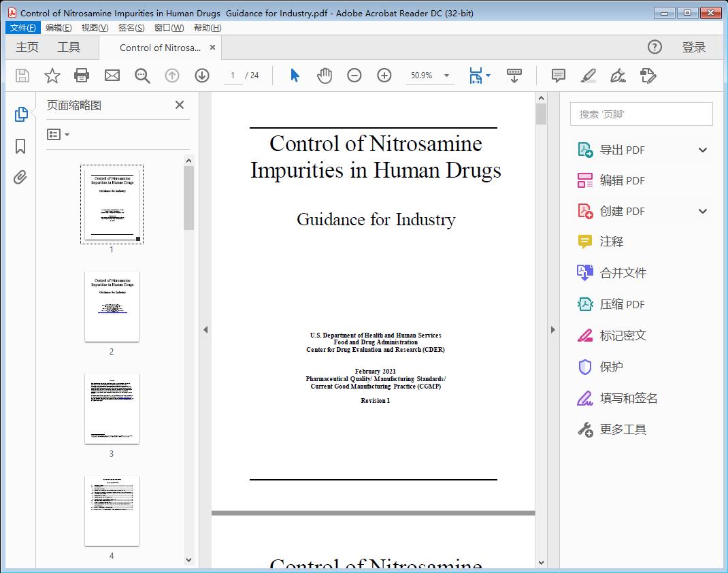Open the 帮助(H) menu
This screenshot has width=728, height=573.
pyautogui.click(x=208, y=28)
